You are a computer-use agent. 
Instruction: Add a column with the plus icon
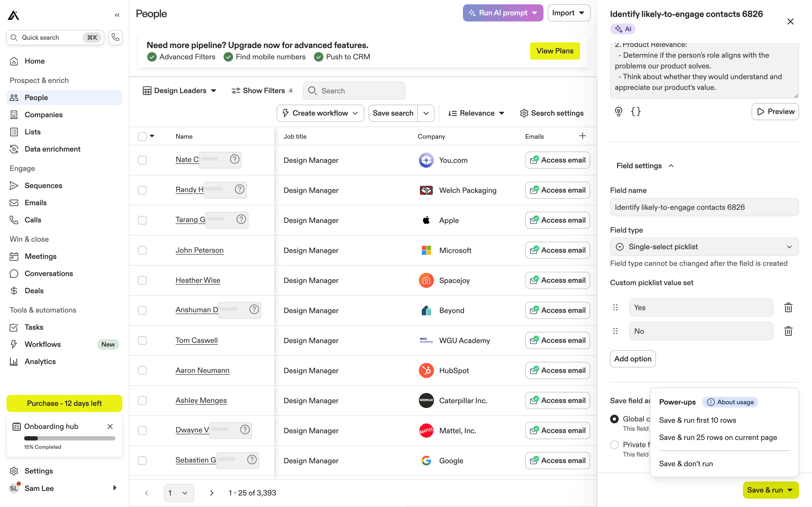(x=582, y=136)
